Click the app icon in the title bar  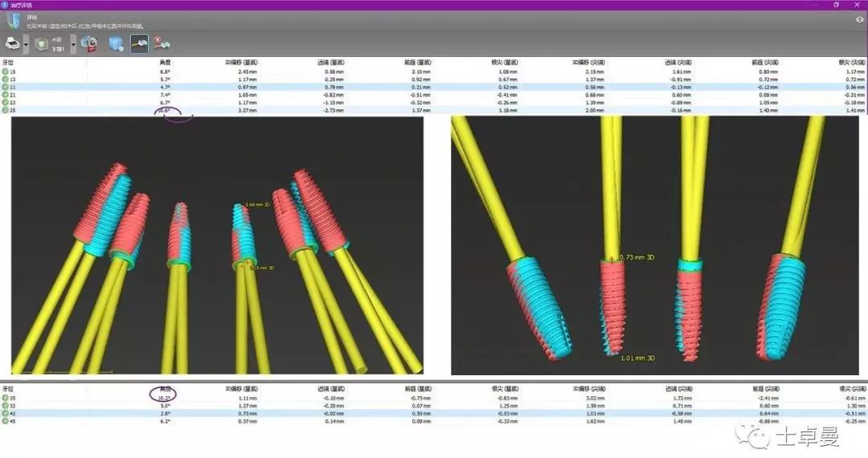coord(5,5)
